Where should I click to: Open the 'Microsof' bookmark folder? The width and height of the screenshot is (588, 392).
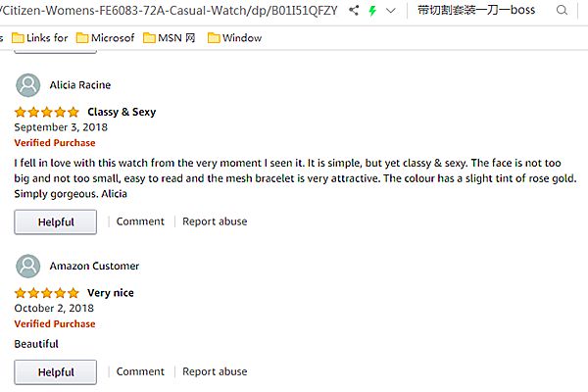pos(106,38)
